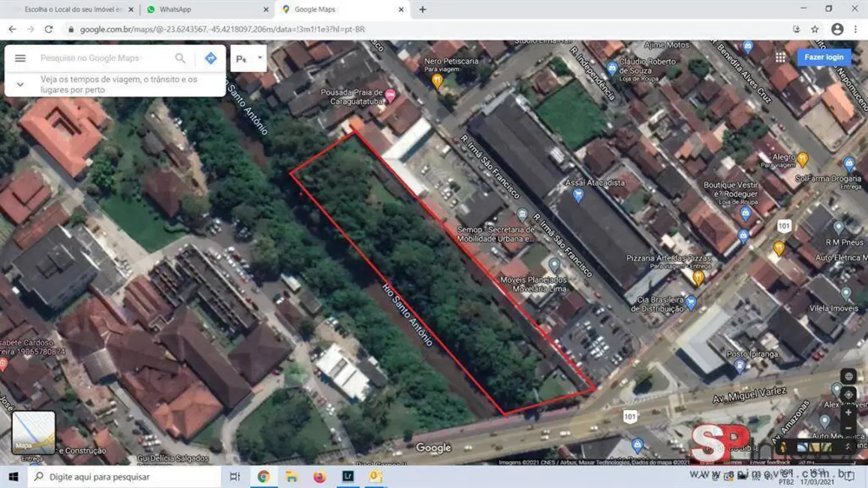Screen dimensions: 868x488
Task: Open Task View from the taskbar
Action: [x=234, y=476]
